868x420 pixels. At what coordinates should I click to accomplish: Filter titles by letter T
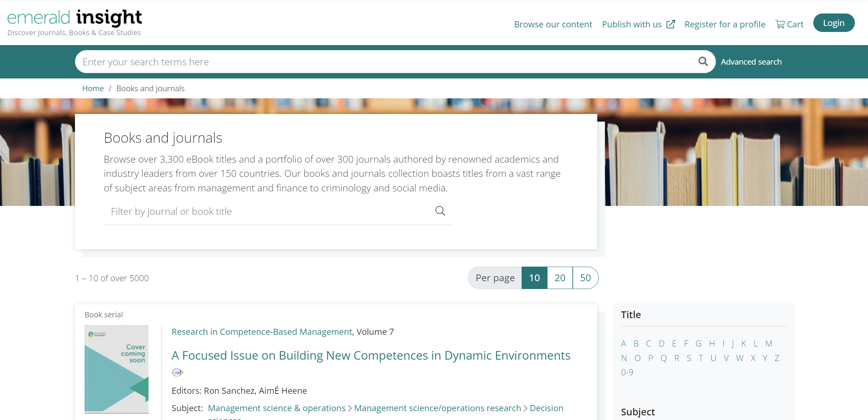[x=701, y=358]
